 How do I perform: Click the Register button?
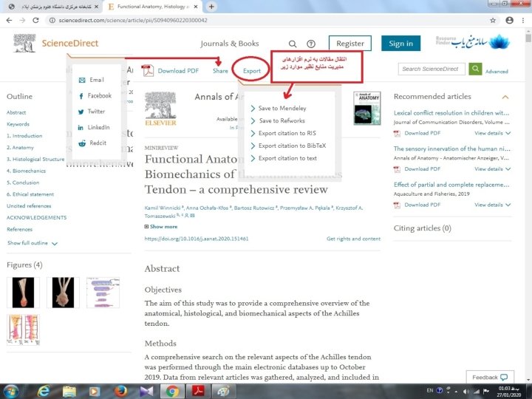(350, 44)
